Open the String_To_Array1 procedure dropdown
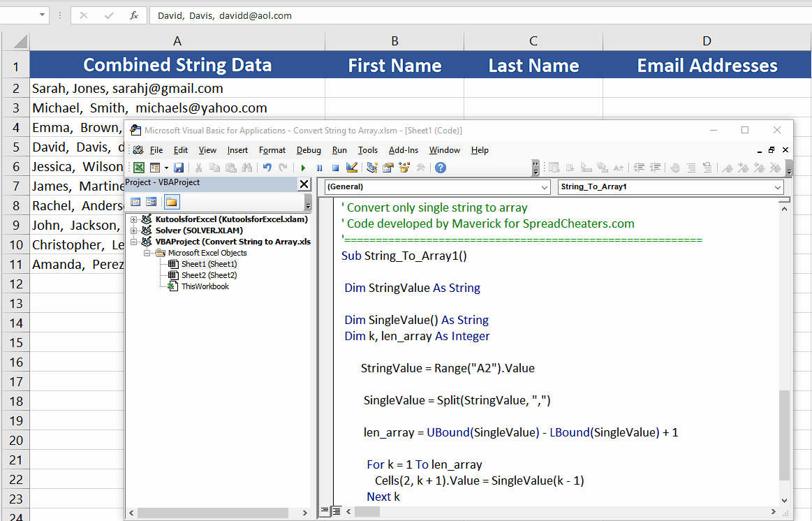Viewport: 812px width, 521px height. [778, 187]
